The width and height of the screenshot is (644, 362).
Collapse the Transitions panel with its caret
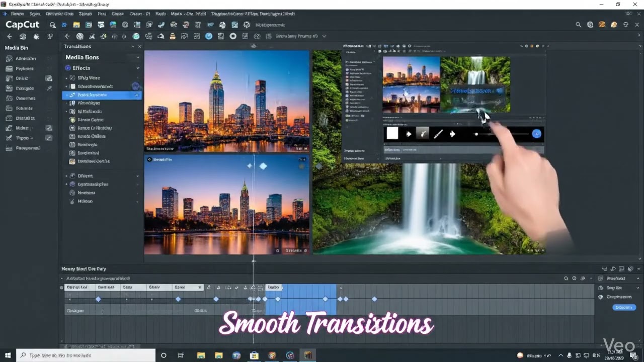(133, 46)
